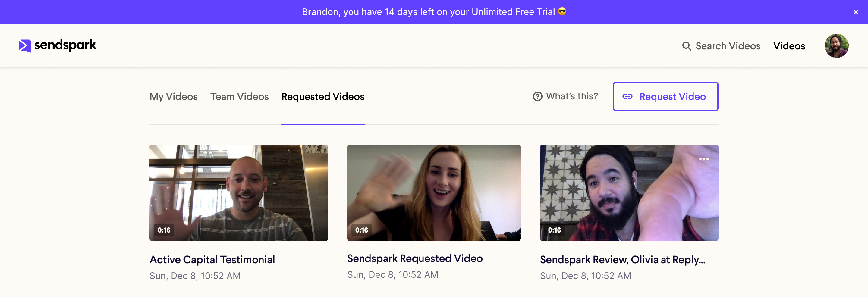This screenshot has width=868, height=297.
Task: Click the 0:16 badge on Active Capital video
Action: pyautogui.click(x=164, y=230)
